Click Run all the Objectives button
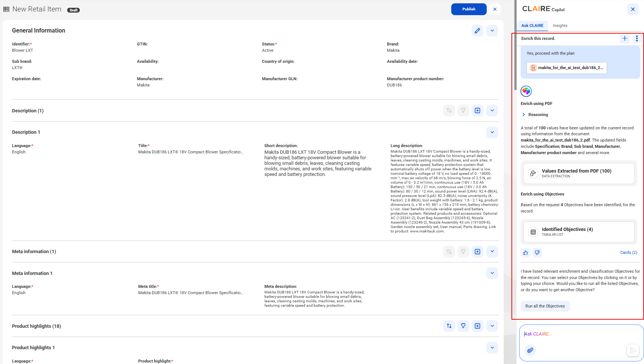The image size is (644, 364). point(545,306)
